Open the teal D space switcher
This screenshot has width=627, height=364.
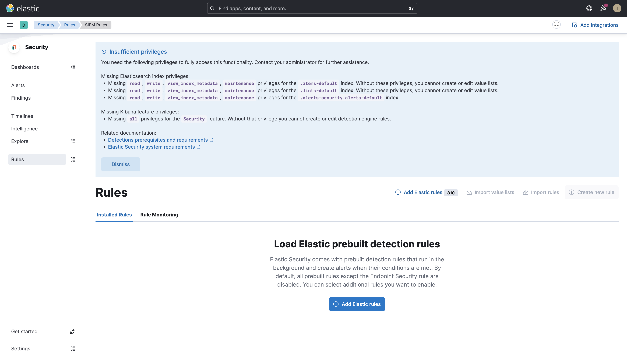tap(24, 25)
